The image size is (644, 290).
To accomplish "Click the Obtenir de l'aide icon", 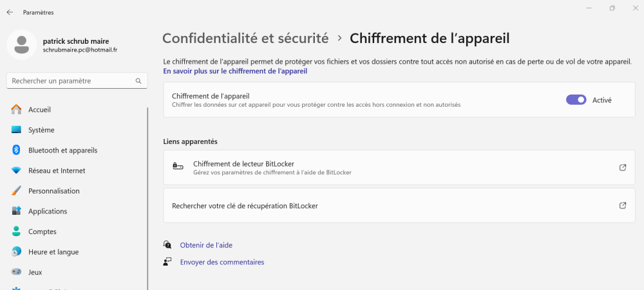I will point(168,245).
